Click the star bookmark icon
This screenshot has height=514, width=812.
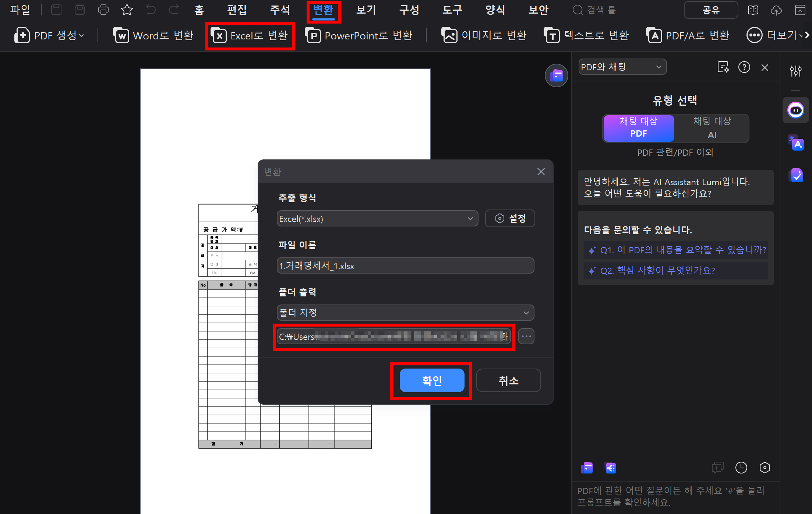[127, 10]
